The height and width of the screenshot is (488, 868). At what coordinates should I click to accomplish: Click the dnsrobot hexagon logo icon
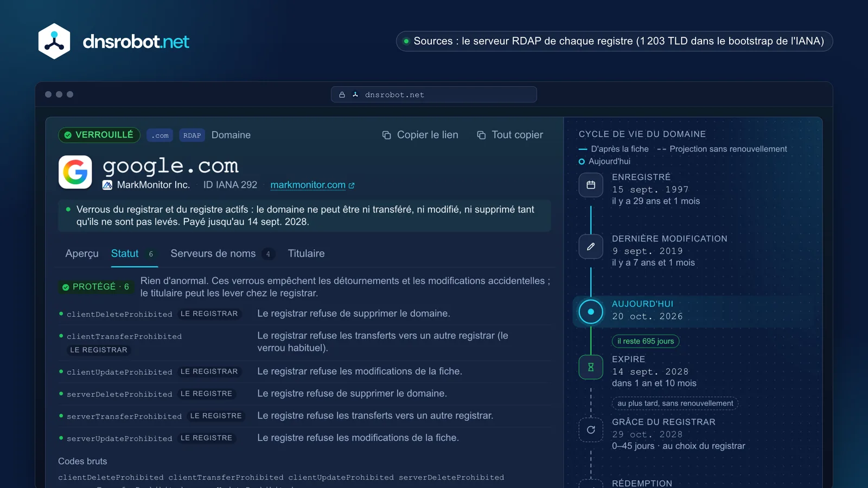pyautogui.click(x=54, y=41)
